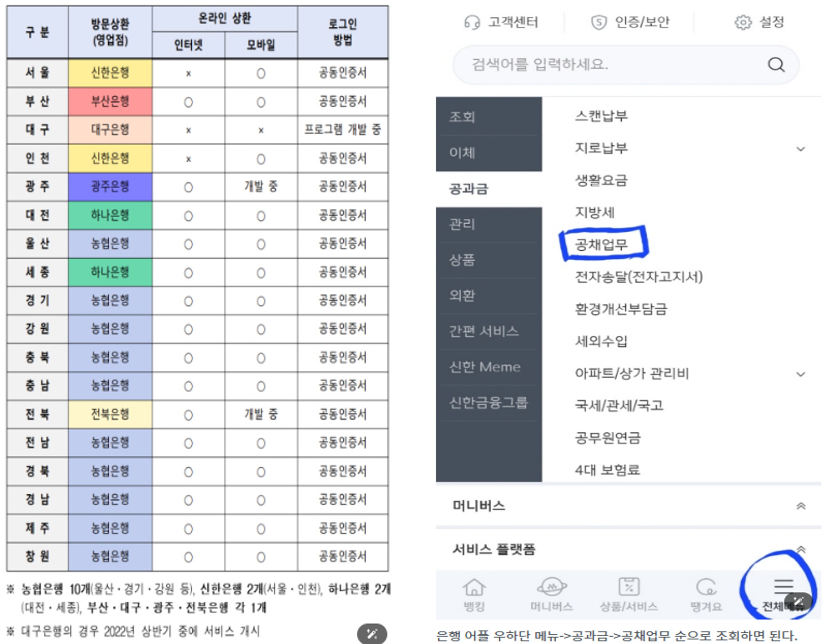Click 로그인 방법 column header

point(342,32)
